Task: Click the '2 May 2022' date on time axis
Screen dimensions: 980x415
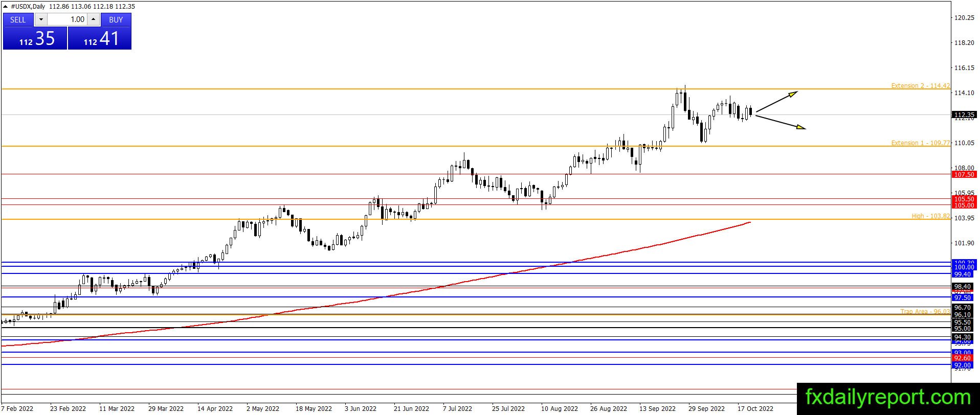Action: pyautogui.click(x=262, y=408)
